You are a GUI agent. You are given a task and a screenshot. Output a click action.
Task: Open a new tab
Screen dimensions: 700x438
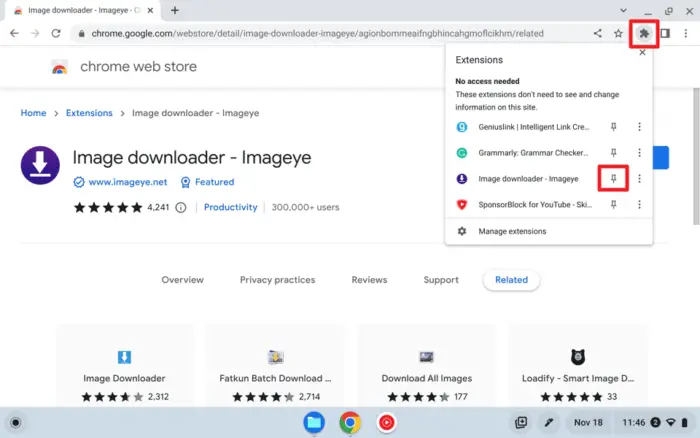click(x=175, y=10)
